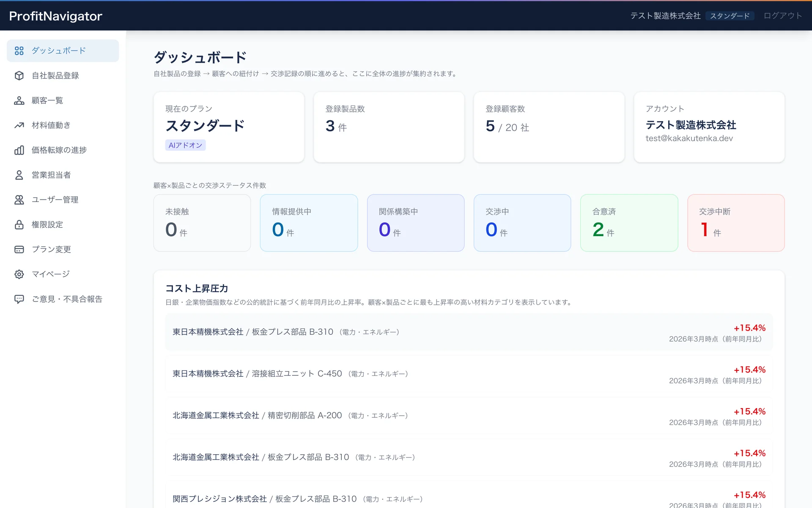Click the bar chart icon for 価格転嫁の進捗
Viewport: 812px width, 508px height.
19,150
